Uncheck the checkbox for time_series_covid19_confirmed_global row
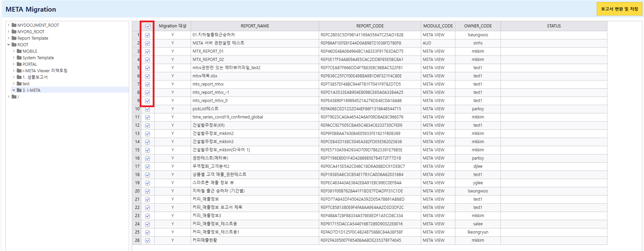This screenshot has width=644, height=251. (148, 117)
